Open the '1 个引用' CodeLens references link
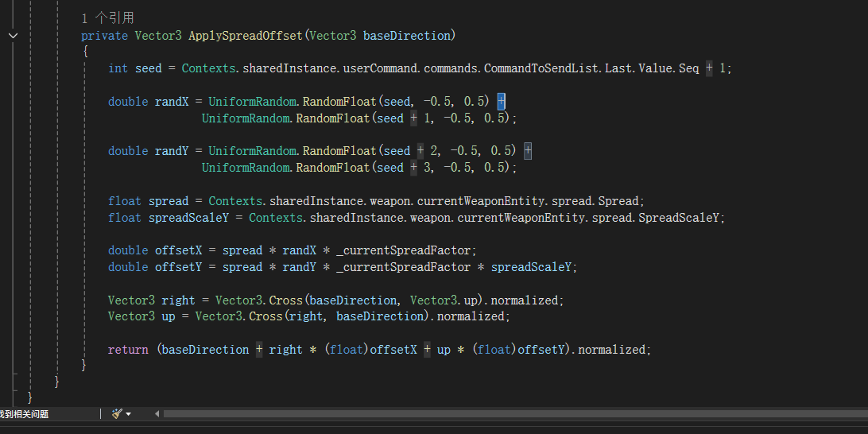This screenshot has height=434, width=868. [107, 18]
